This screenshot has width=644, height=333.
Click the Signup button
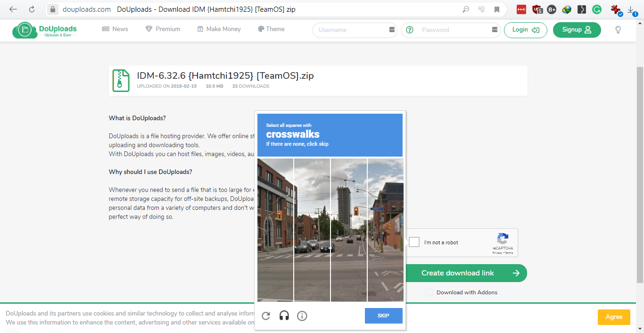pyautogui.click(x=577, y=30)
